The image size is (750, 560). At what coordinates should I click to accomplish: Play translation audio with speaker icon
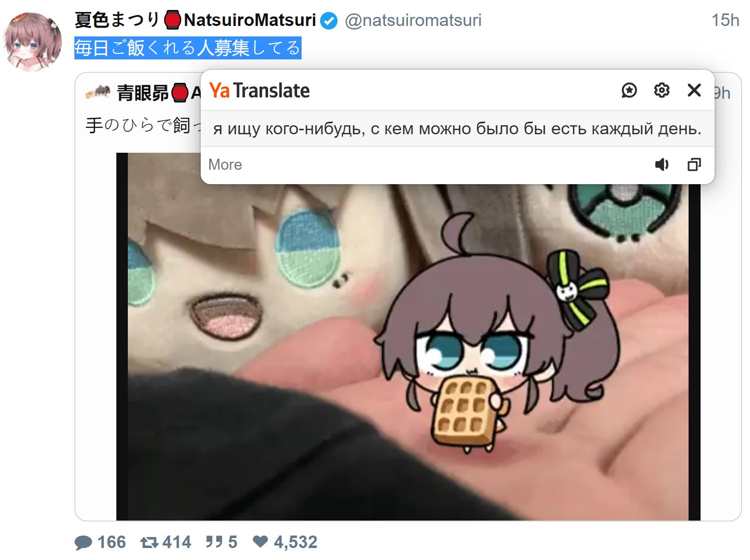(x=662, y=165)
